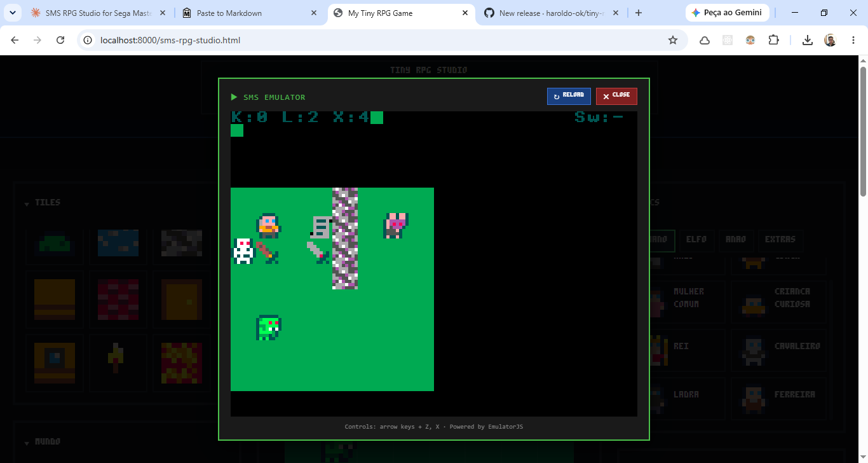Switch to SMS RPG Studio browser tab
The height and width of the screenshot is (463, 868).
pyautogui.click(x=98, y=13)
